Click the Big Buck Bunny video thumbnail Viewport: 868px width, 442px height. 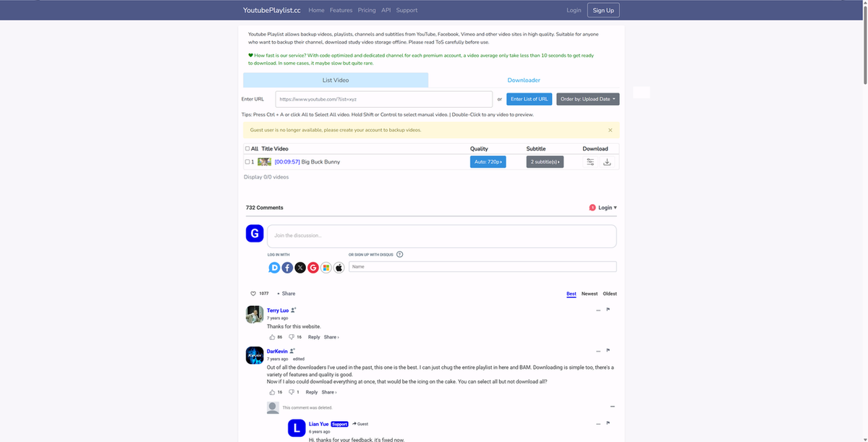click(265, 162)
